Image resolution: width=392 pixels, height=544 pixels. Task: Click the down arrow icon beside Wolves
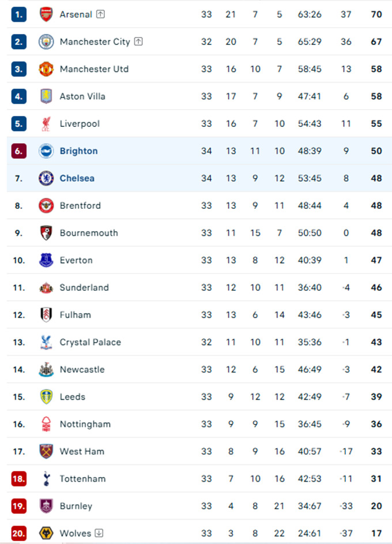coord(99,533)
